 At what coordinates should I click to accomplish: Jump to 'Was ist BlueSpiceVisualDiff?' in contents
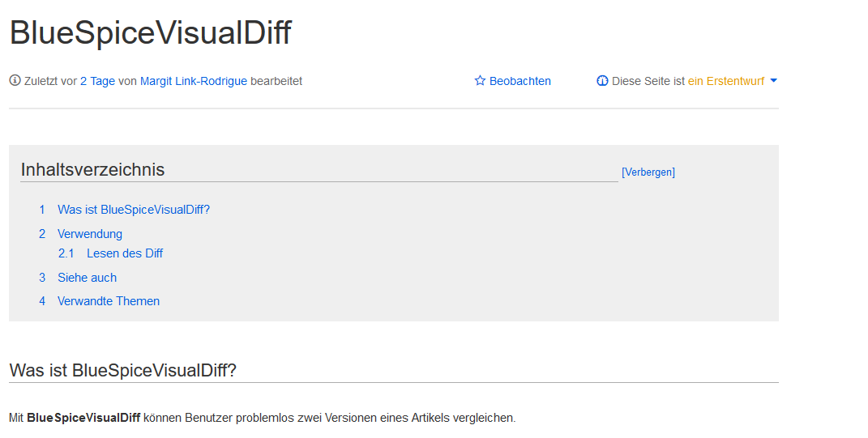[x=134, y=210]
